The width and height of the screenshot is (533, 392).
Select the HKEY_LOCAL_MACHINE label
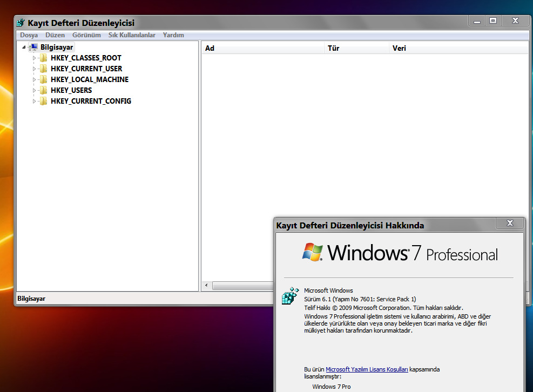(90, 80)
